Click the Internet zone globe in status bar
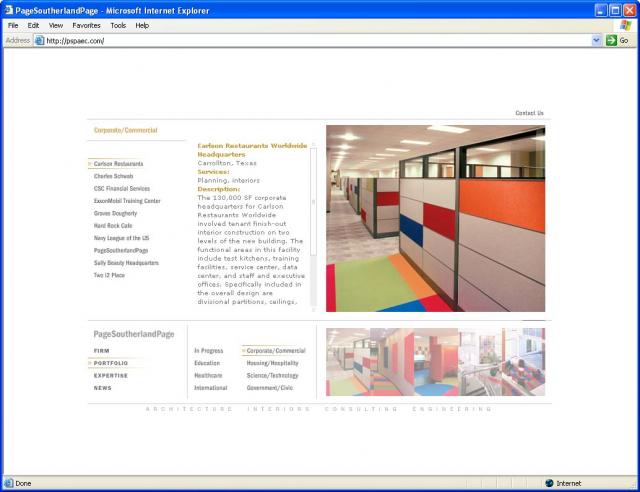640x492 pixels. click(549, 483)
